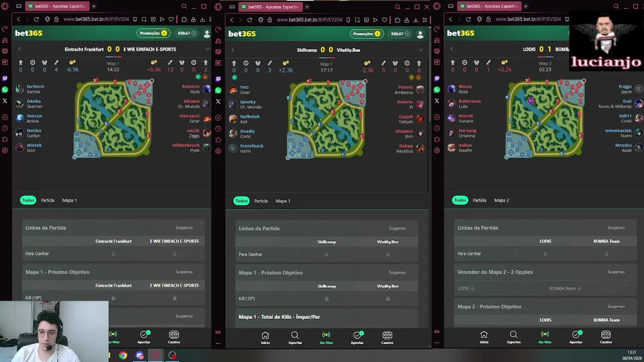Image resolution: width=644 pixels, height=362 pixels.
Task: Click the Promoções button in the middle window
Action: pos(367,34)
